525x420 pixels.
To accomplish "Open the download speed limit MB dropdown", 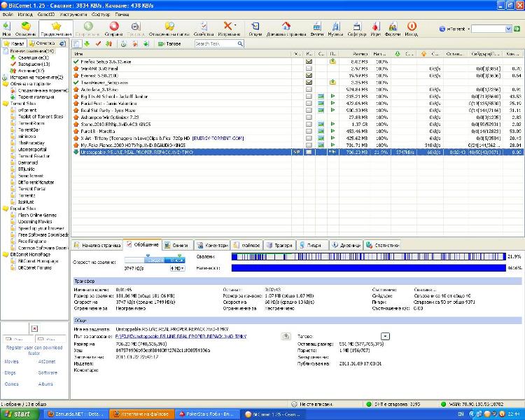I will 178,268.
